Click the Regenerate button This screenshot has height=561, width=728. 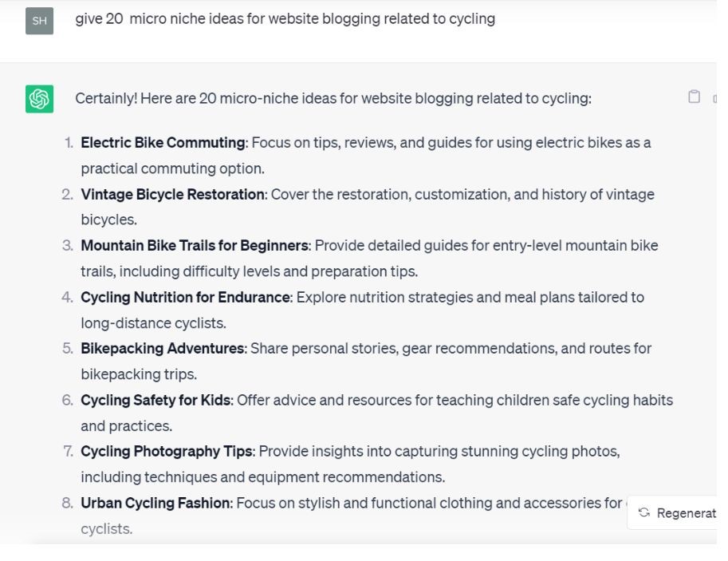(677, 513)
